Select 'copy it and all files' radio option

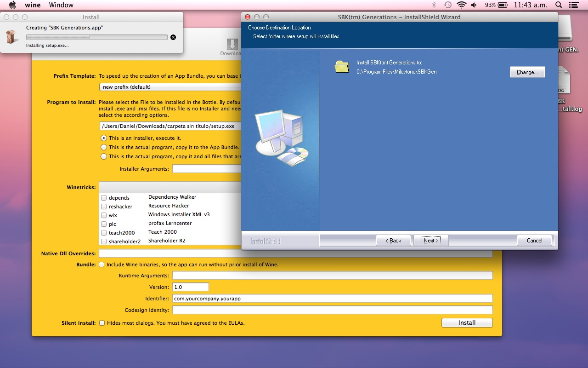click(x=104, y=156)
